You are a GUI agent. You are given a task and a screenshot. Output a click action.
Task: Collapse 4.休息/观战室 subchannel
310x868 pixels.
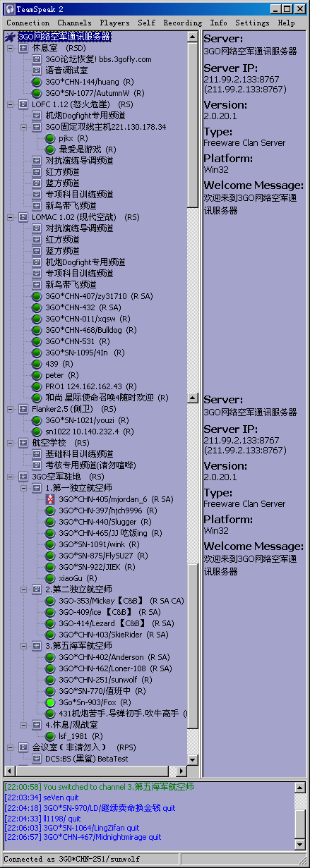click(x=23, y=725)
